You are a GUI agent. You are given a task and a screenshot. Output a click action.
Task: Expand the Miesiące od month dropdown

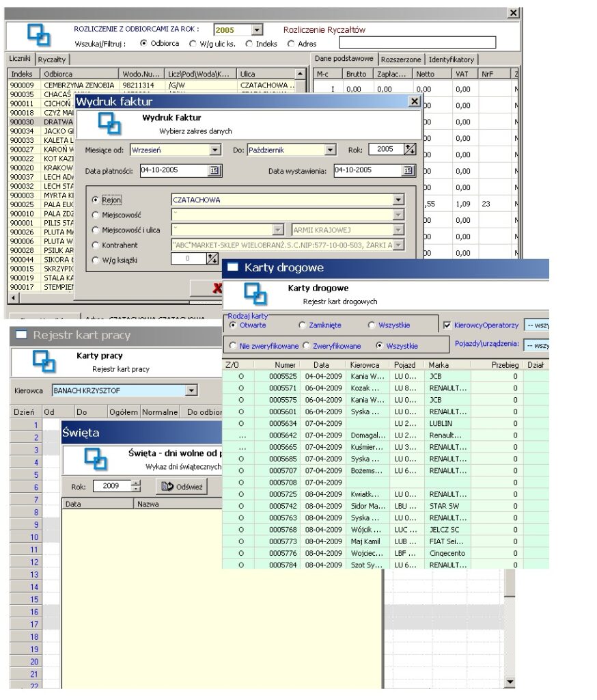click(215, 150)
